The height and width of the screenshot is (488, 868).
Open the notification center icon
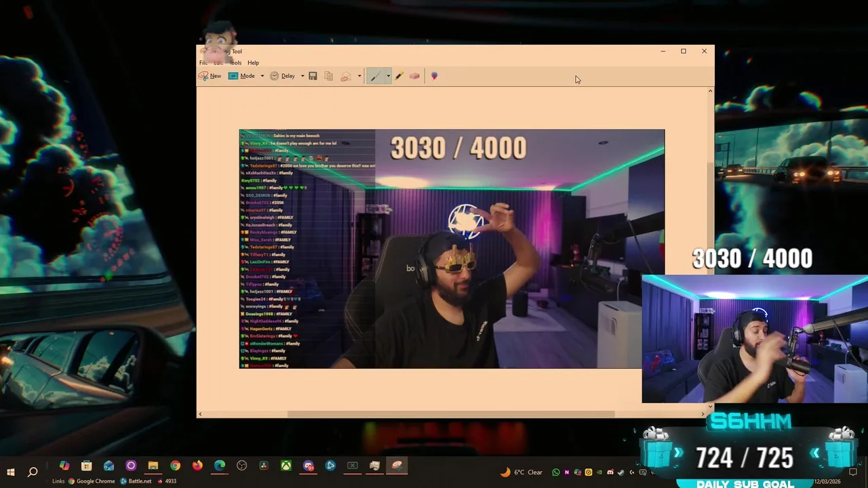[853, 472]
